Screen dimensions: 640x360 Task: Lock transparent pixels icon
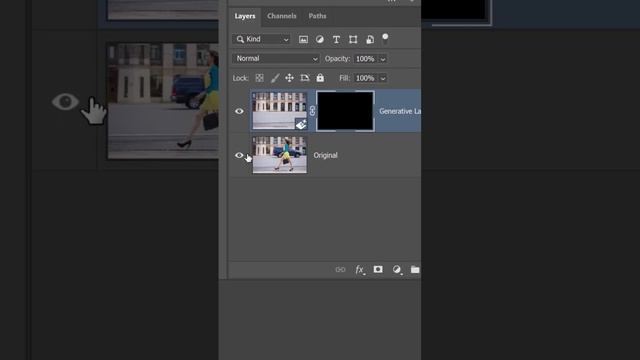259,78
